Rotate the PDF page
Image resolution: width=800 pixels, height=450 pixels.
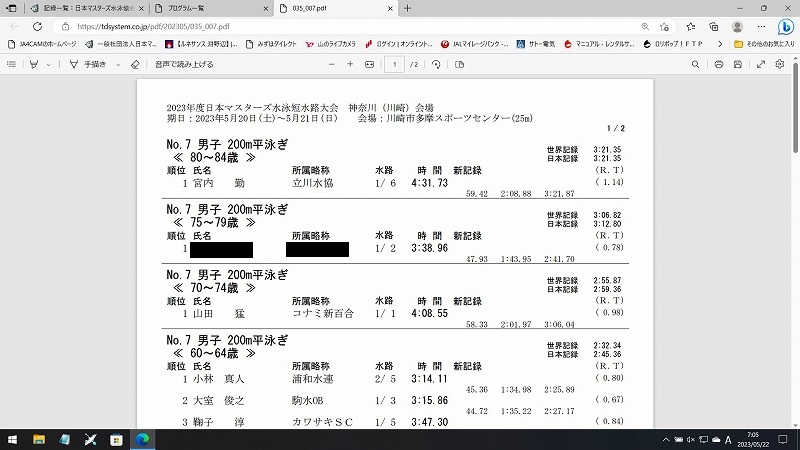click(x=435, y=64)
